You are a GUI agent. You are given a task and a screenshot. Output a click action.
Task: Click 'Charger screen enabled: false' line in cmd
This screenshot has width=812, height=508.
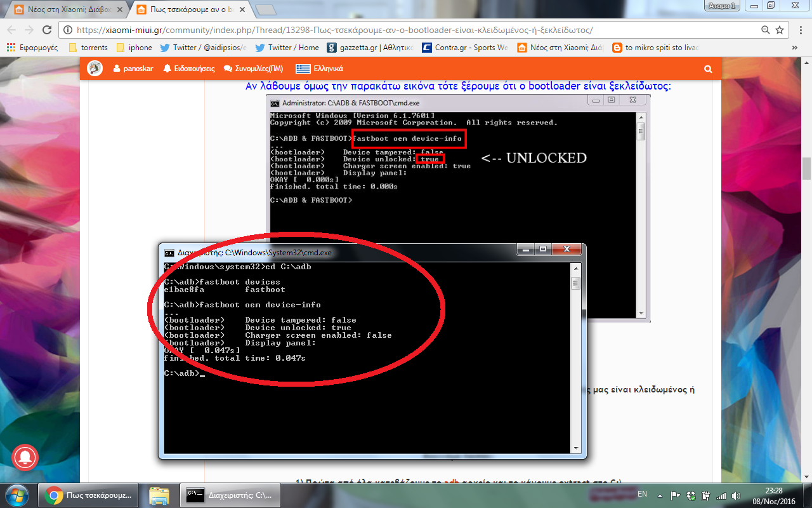point(278,335)
